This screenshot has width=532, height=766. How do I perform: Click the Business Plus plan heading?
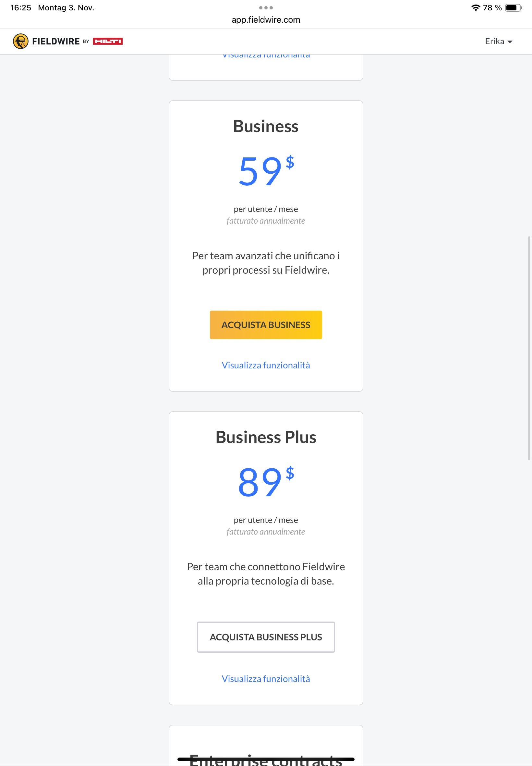click(x=266, y=437)
